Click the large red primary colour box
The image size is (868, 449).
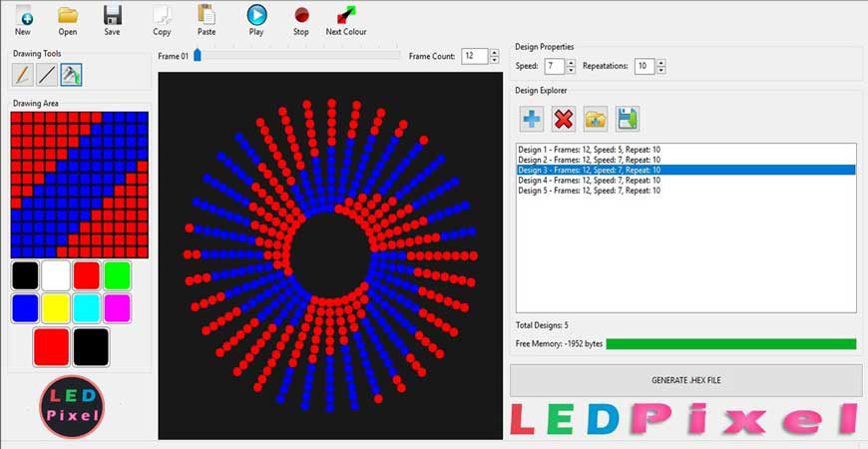click(x=52, y=346)
